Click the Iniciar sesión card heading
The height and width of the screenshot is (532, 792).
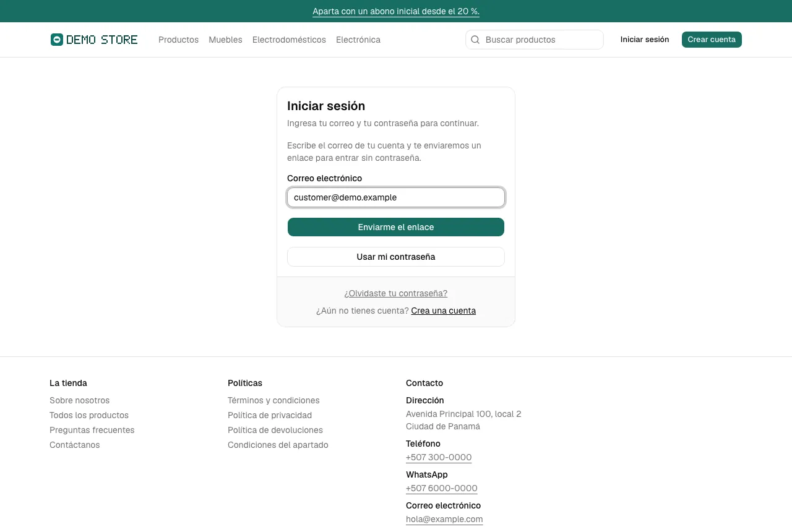[x=326, y=106]
